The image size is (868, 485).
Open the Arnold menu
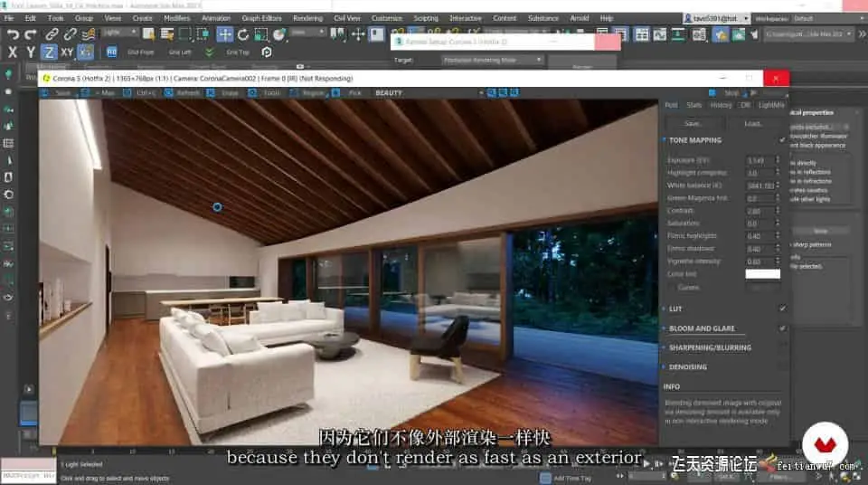(579, 18)
